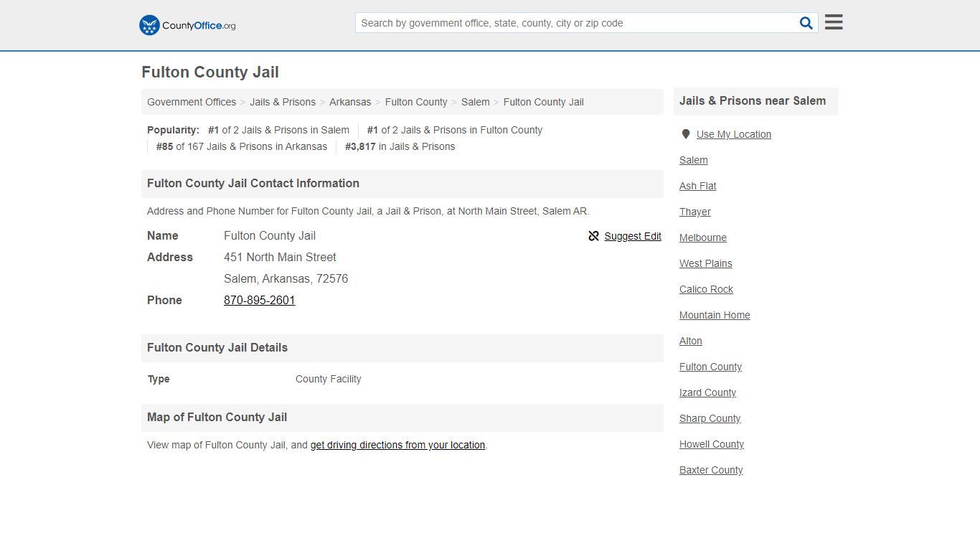Open West Plains link
Image resolution: width=980 pixels, height=551 pixels.
point(706,263)
